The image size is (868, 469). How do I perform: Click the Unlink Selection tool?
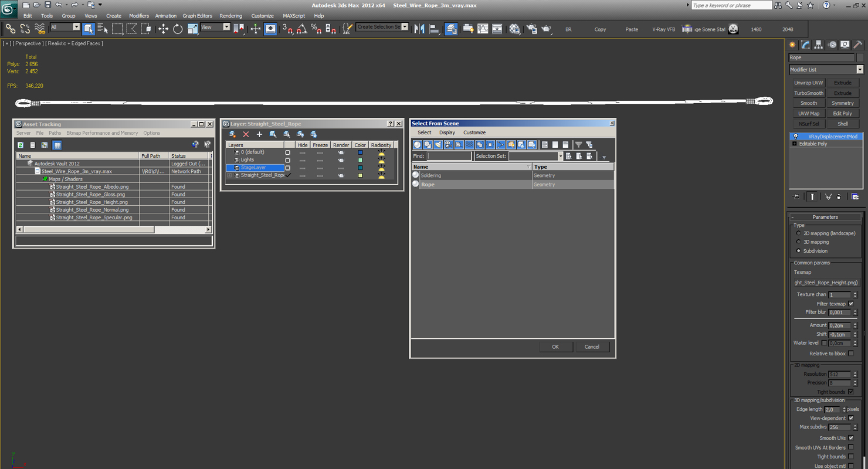tap(25, 29)
